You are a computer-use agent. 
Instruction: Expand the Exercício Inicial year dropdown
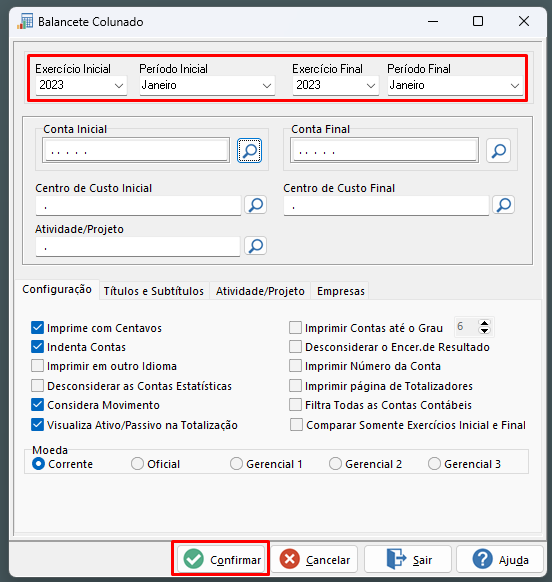tap(119, 86)
